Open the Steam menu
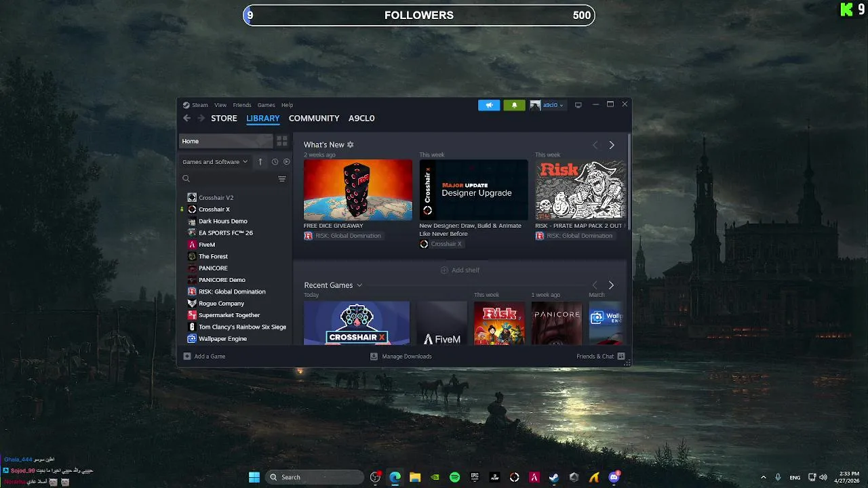This screenshot has height=488, width=868. coord(200,105)
